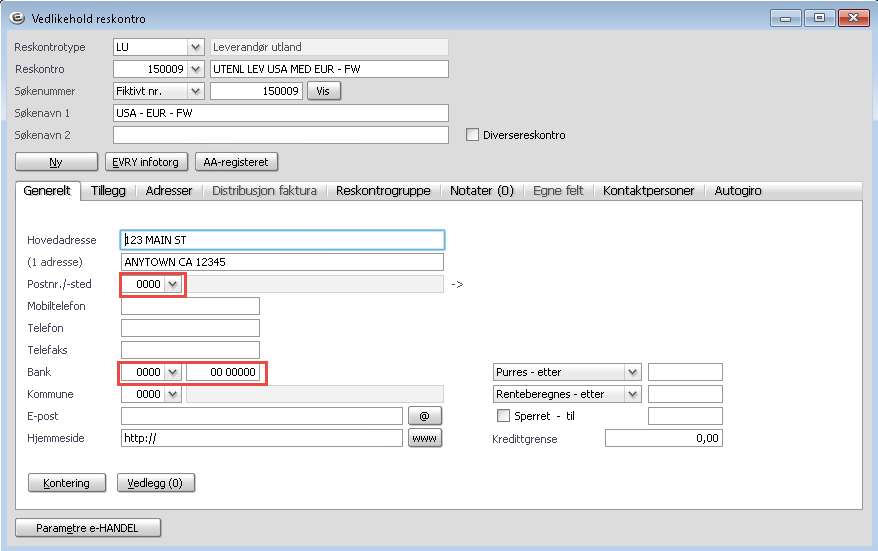Click the ANYTOWN CA 12345 address field

pyautogui.click(x=282, y=262)
